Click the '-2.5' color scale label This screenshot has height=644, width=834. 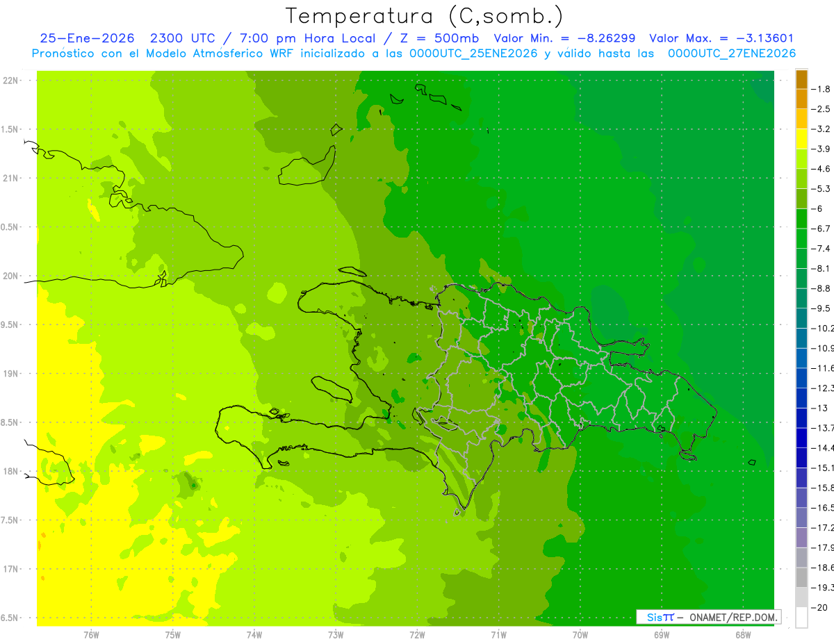click(x=821, y=109)
